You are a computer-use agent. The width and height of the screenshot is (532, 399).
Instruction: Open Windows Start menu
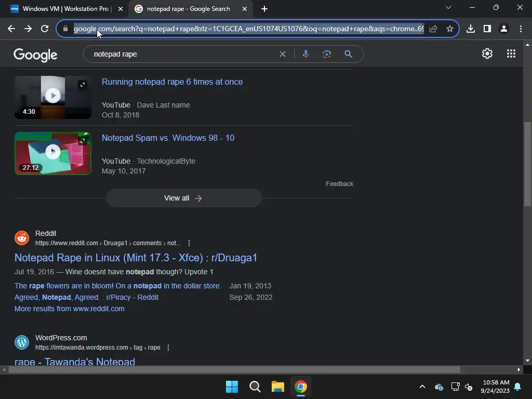point(232,387)
